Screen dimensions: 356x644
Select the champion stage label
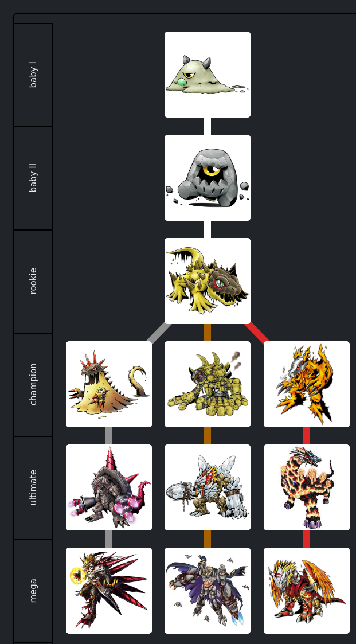coord(33,384)
